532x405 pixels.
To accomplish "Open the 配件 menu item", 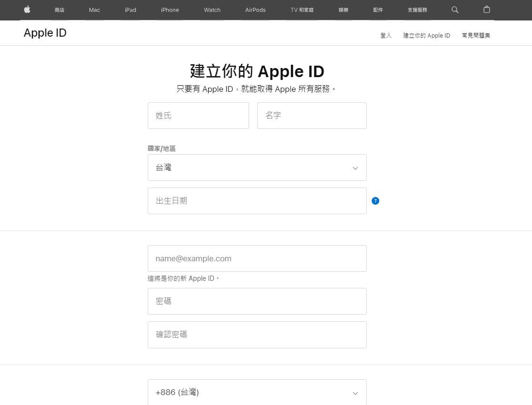I will pos(378,10).
